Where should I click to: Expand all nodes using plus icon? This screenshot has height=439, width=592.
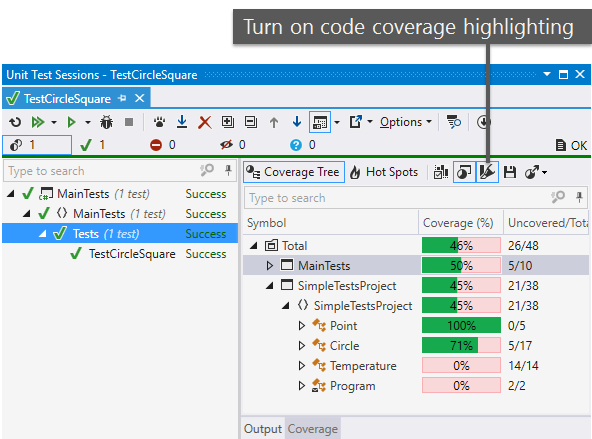tap(228, 122)
